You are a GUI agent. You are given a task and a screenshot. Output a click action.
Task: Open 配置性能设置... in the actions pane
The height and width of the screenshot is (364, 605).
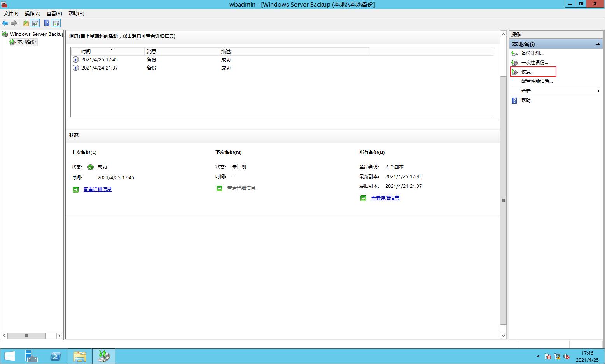(537, 81)
